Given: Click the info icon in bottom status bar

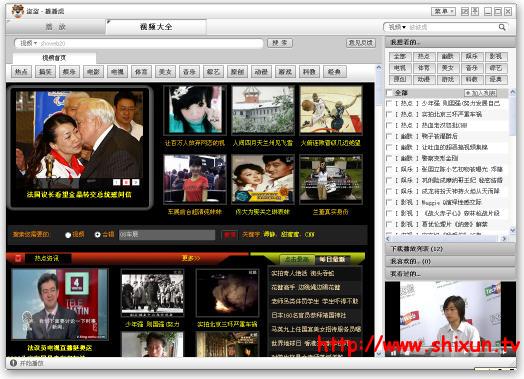Looking at the screenshot, I should (13, 363).
